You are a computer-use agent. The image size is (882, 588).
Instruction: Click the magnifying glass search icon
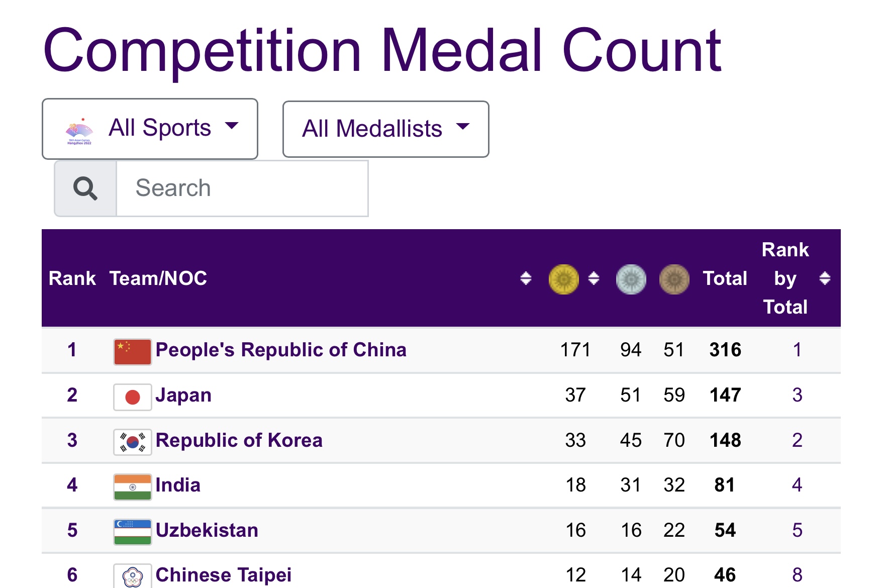(x=85, y=188)
